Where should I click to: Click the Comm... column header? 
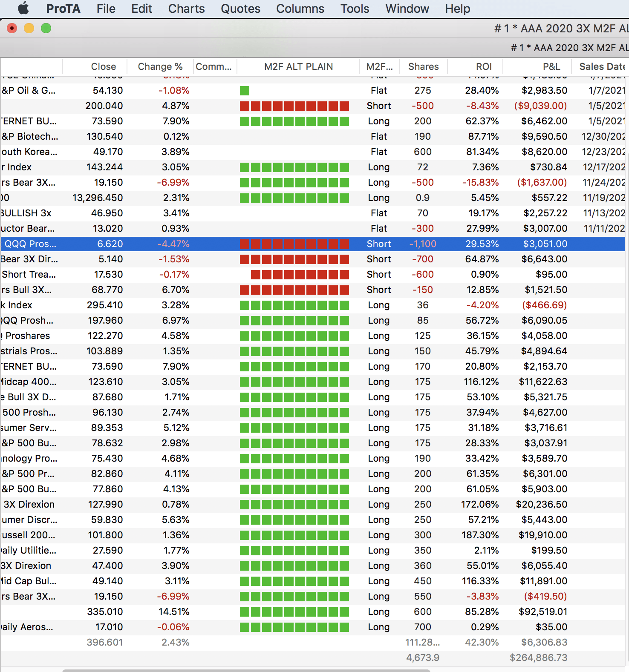[x=215, y=67]
